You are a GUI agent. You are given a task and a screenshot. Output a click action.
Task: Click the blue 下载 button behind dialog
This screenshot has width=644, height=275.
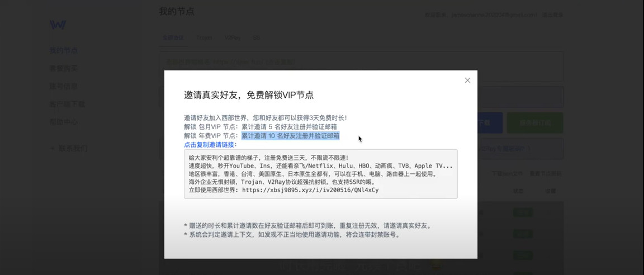point(490,123)
